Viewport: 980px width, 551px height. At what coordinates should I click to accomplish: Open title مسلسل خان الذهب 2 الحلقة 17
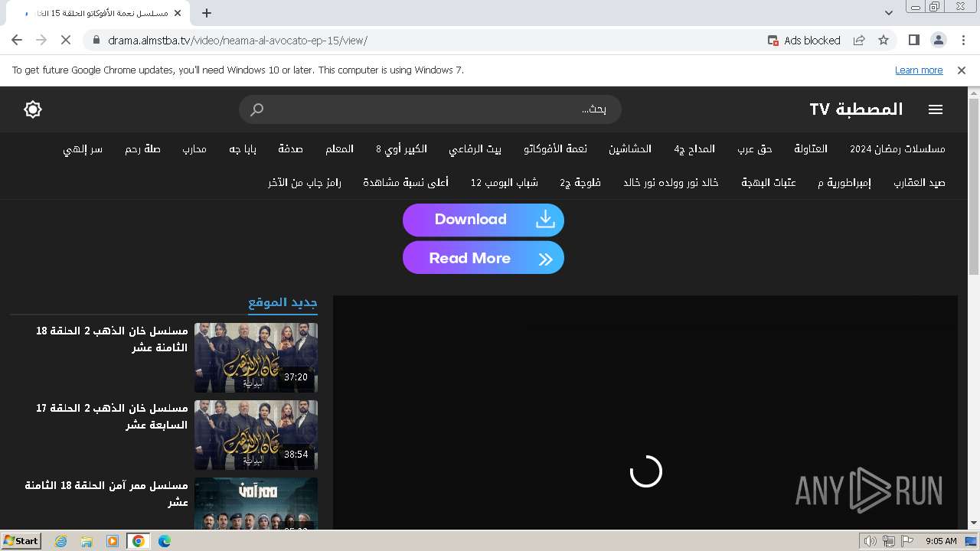tap(112, 416)
